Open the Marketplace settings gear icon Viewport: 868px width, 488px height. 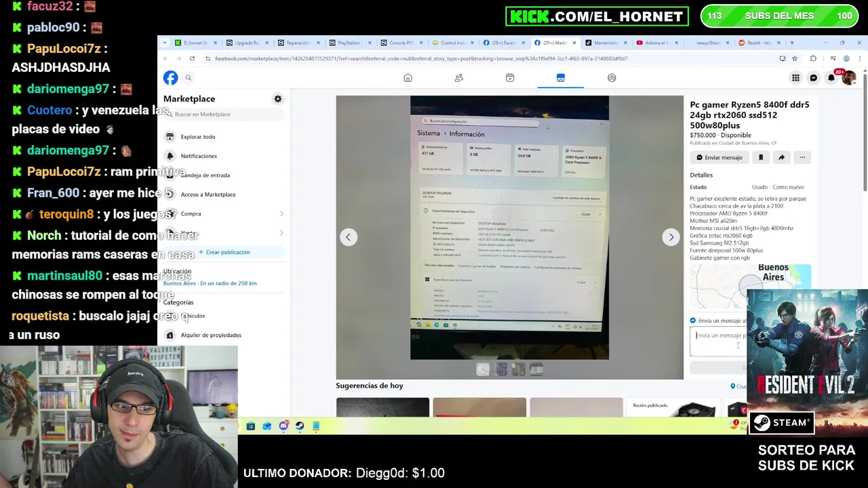click(277, 99)
